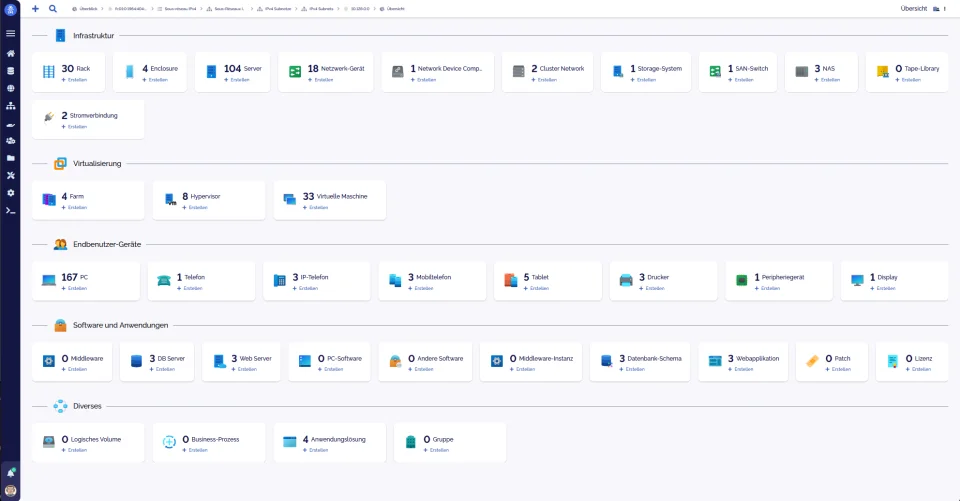
Task: Open the "0 PC-Software" count link
Action: click(x=340, y=358)
